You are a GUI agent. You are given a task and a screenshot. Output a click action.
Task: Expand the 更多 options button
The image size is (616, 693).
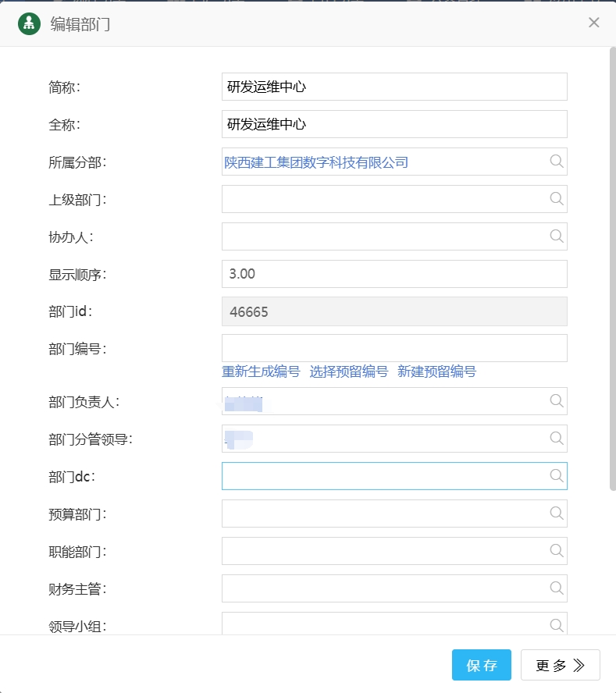[560, 665]
